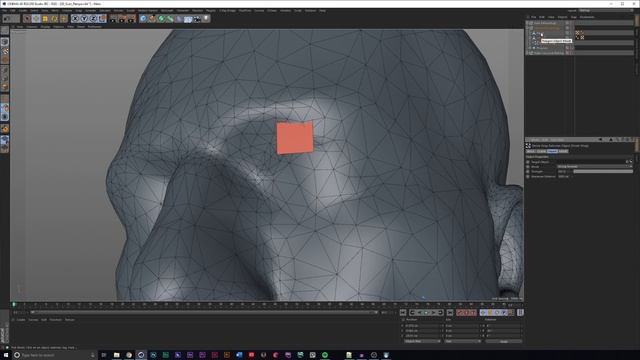Open the Size mode dropdown
The width and height of the screenshot is (640, 360).
(462, 341)
